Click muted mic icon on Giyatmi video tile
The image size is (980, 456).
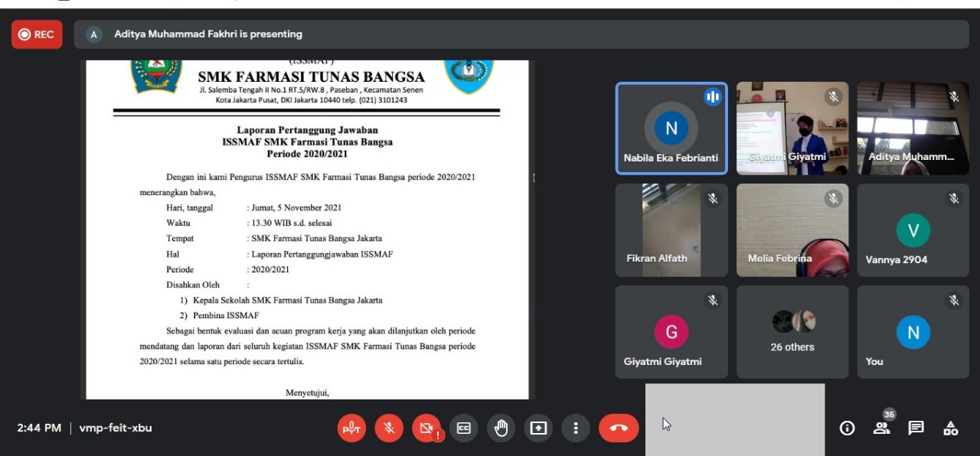[834, 97]
